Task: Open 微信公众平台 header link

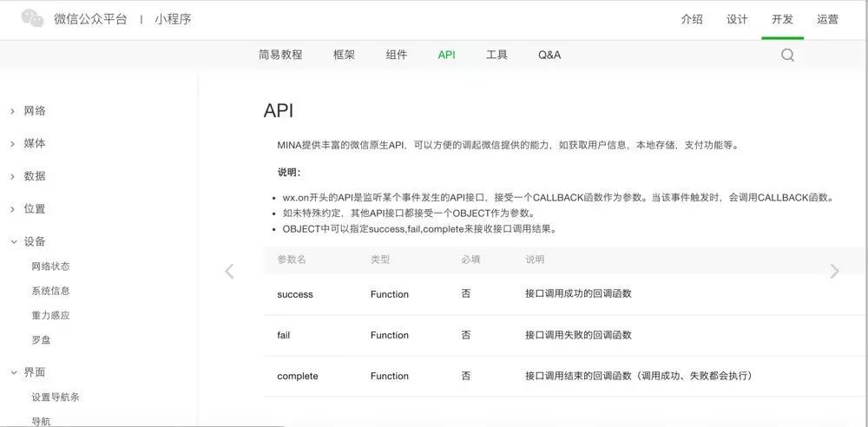Action: pos(90,19)
